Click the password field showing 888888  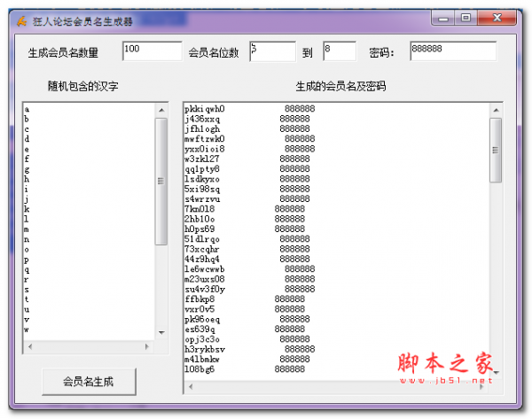453,51
